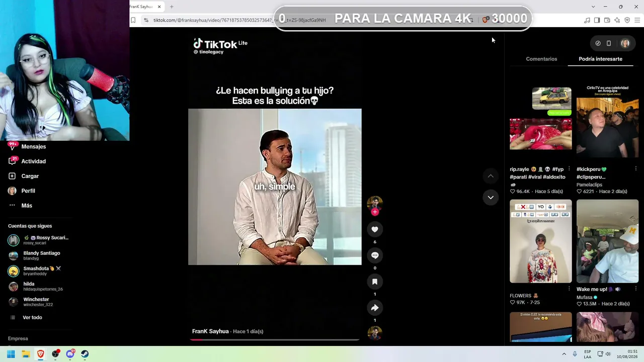
Task: Show hidden tray icons chevron
Action: pos(564,354)
